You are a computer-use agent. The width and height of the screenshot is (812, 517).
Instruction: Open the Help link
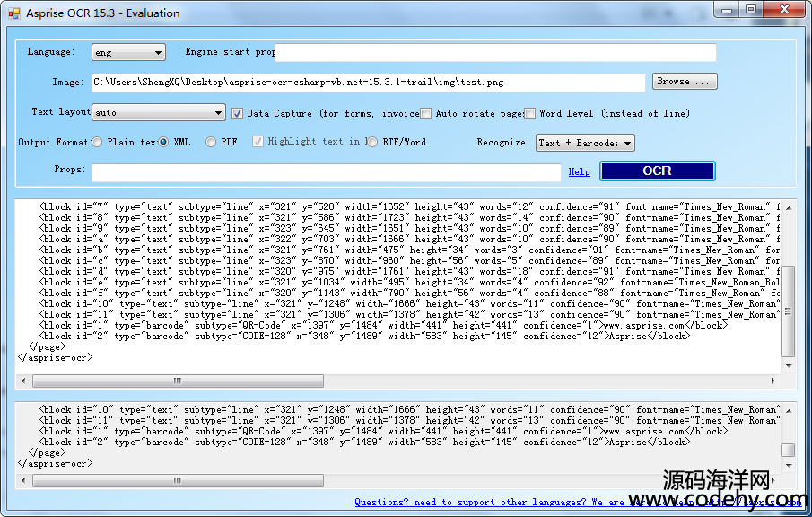(x=579, y=171)
